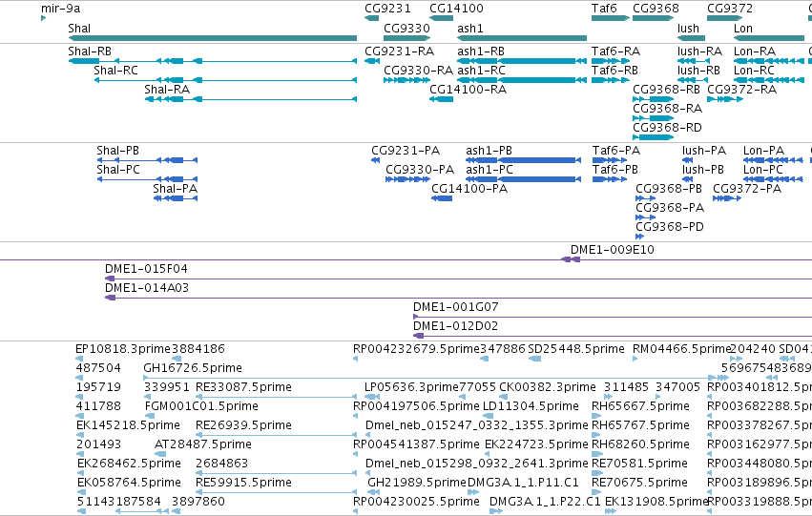Click the CG9368-PA protein label
Viewport: 812px width, 516px height.
click(x=670, y=208)
